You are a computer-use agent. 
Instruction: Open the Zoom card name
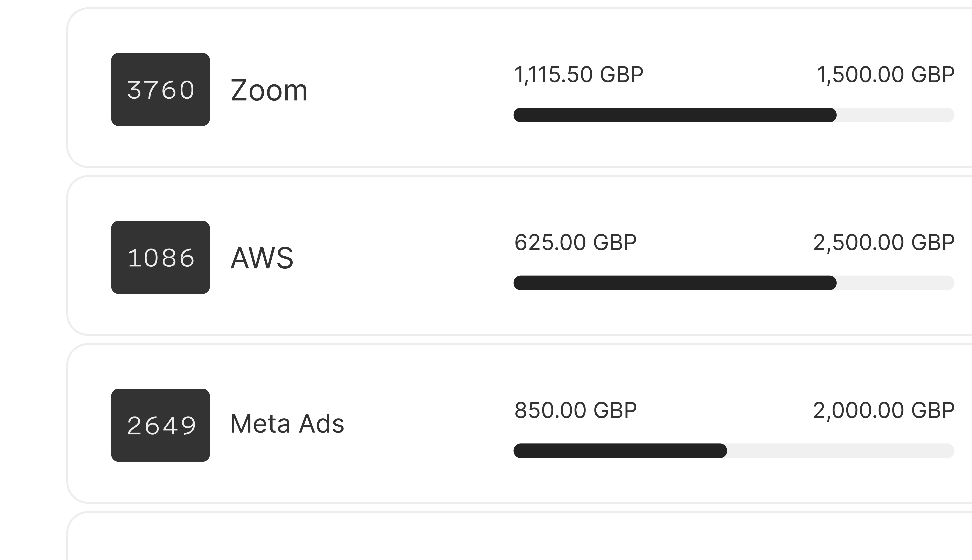[x=269, y=90]
